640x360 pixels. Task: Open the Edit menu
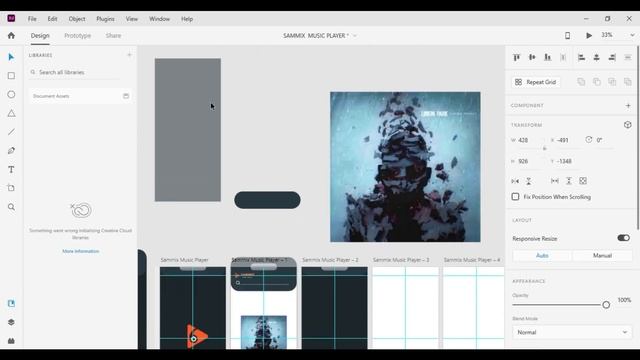(52, 19)
